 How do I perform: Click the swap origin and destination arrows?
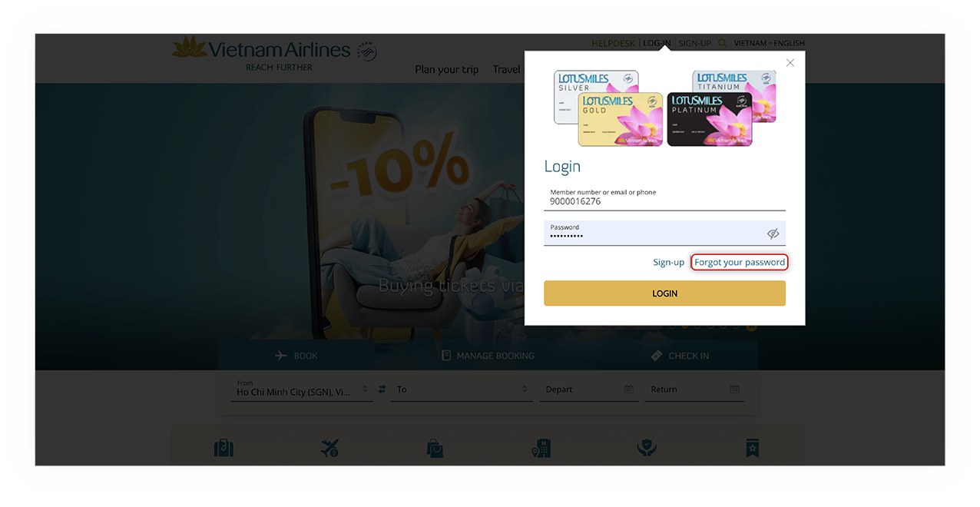[x=382, y=389]
